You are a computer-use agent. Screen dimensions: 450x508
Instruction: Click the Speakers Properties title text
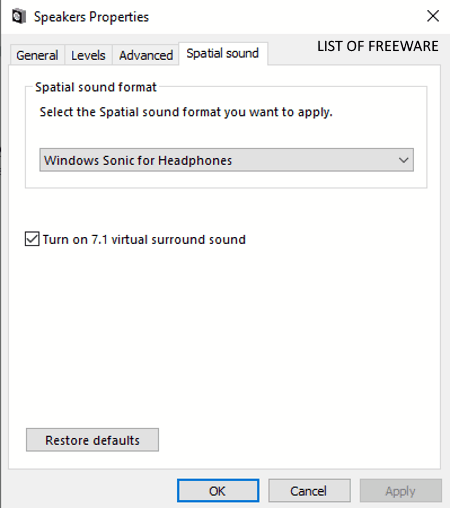pyautogui.click(x=91, y=17)
